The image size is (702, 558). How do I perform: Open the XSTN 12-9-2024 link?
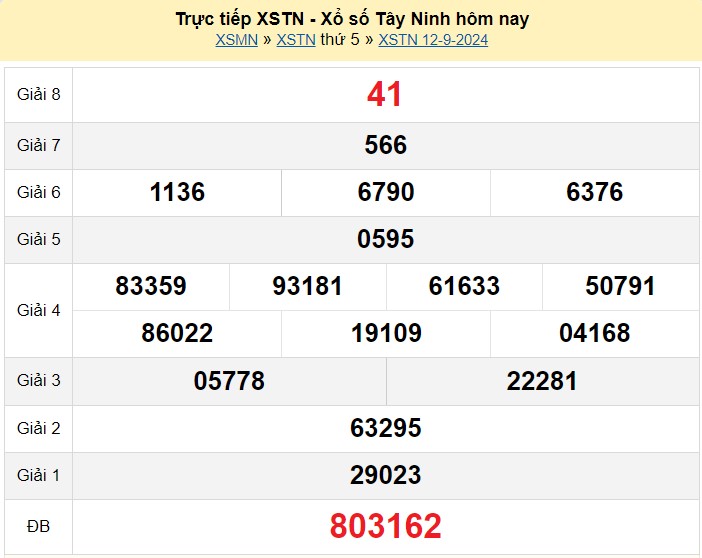coord(433,40)
